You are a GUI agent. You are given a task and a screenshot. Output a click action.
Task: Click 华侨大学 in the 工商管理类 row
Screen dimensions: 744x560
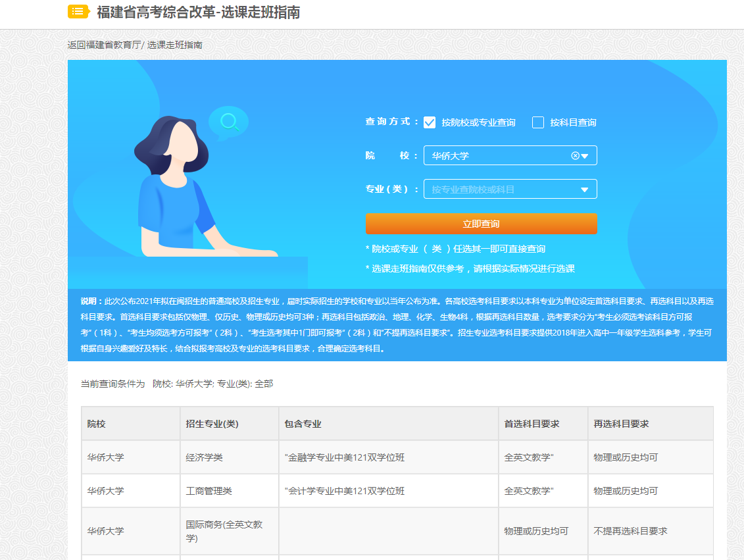coord(130,491)
